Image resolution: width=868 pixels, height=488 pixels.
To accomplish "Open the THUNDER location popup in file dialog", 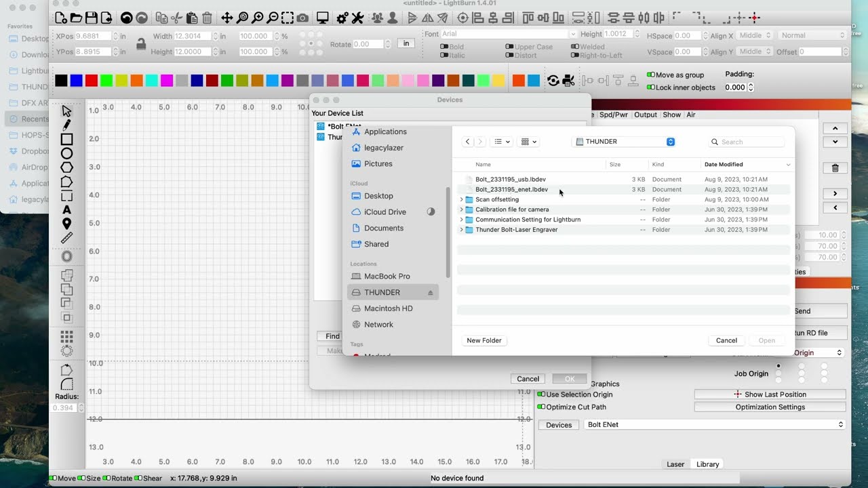I will coord(625,142).
